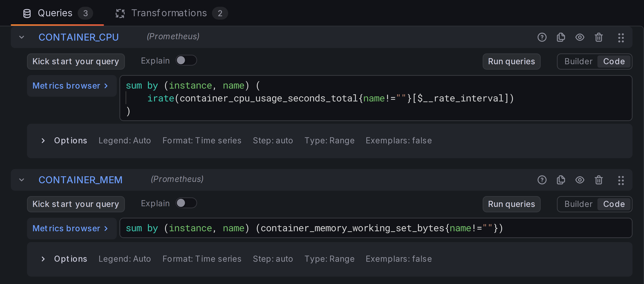Click 'Step: auto' in CONTAINER_CPU options
Image resolution: width=644 pixels, height=284 pixels.
[273, 140]
